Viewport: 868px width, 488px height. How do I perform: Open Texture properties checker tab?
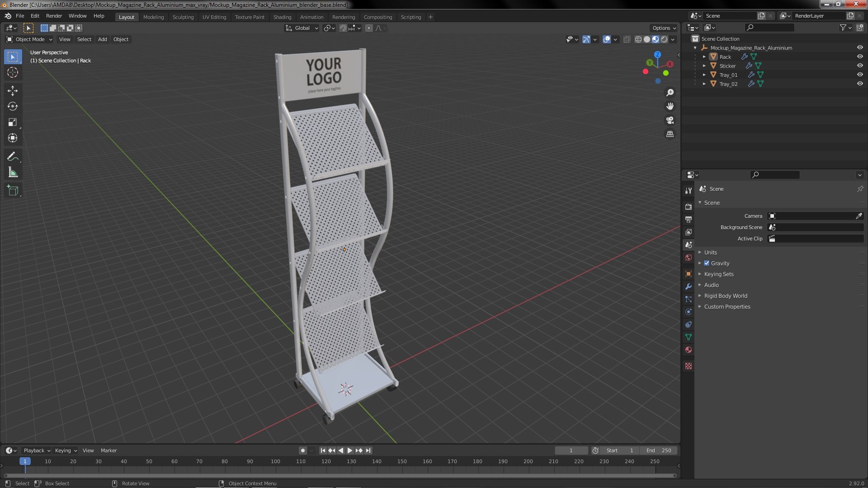coord(689,366)
